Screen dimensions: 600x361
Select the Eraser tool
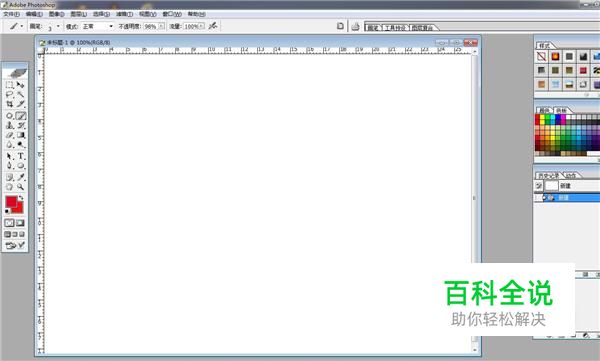click(10, 135)
